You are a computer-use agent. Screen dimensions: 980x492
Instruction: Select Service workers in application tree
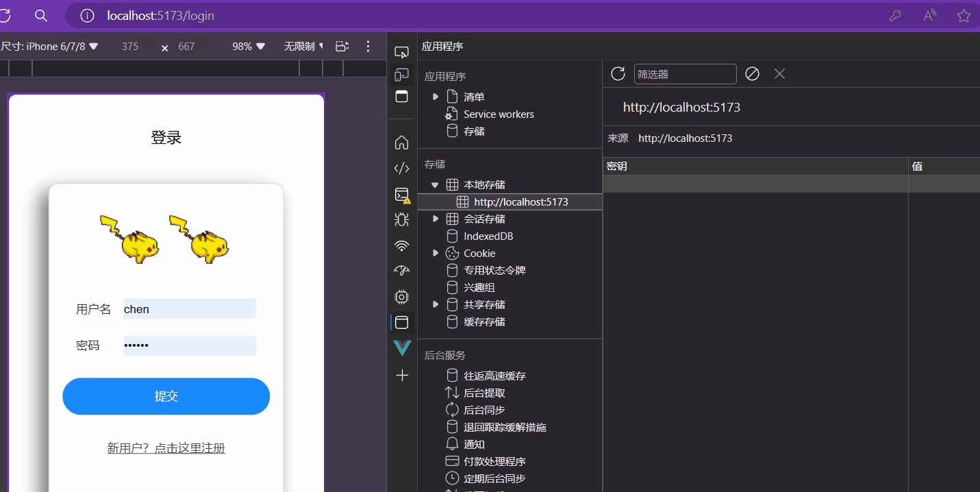[499, 114]
